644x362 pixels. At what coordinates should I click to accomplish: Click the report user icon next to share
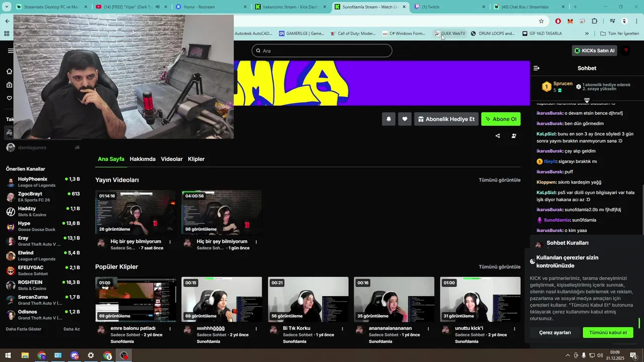tap(514, 136)
